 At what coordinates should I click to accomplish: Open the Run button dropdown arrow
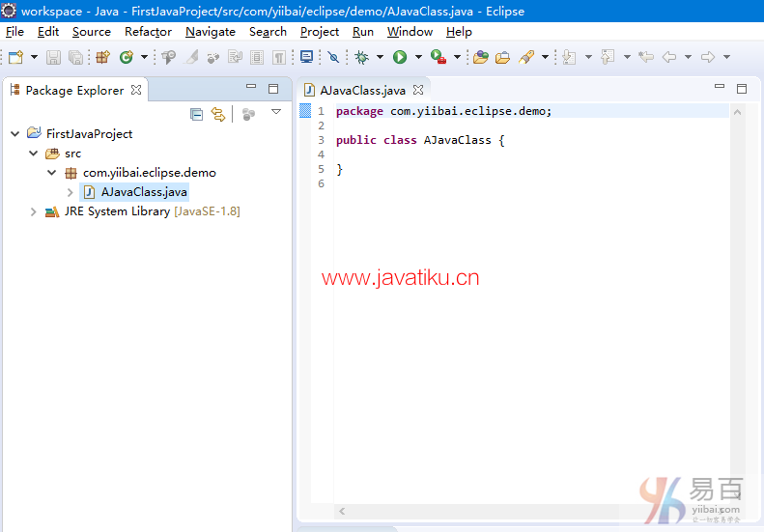coord(417,57)
